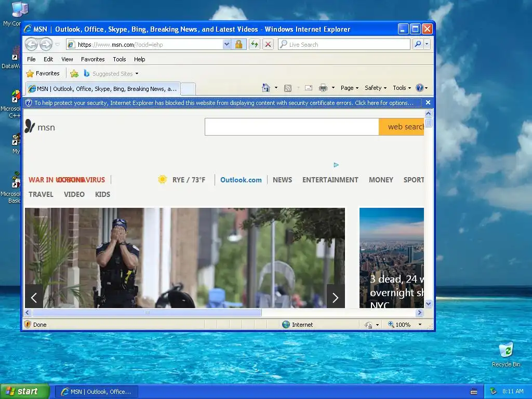This screenshot has height=399, width=532.
Task: Click the status bar security warning shield
Action: tap(28, 324)
